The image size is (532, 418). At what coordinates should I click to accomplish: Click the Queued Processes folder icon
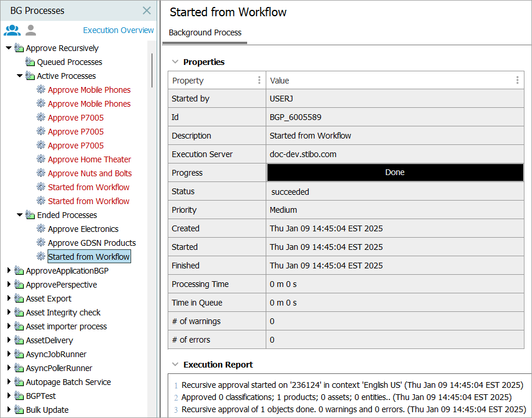tap(30, 62)
